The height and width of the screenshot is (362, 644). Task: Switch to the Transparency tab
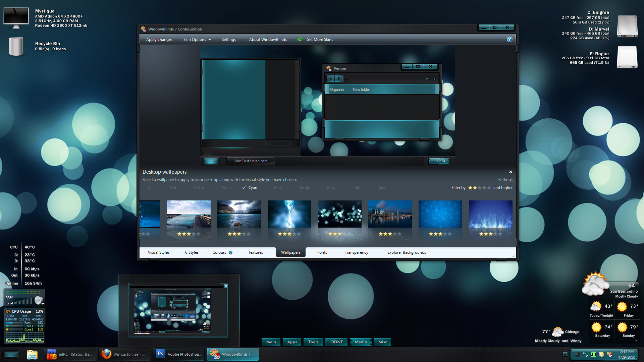[x=356, y=252]
